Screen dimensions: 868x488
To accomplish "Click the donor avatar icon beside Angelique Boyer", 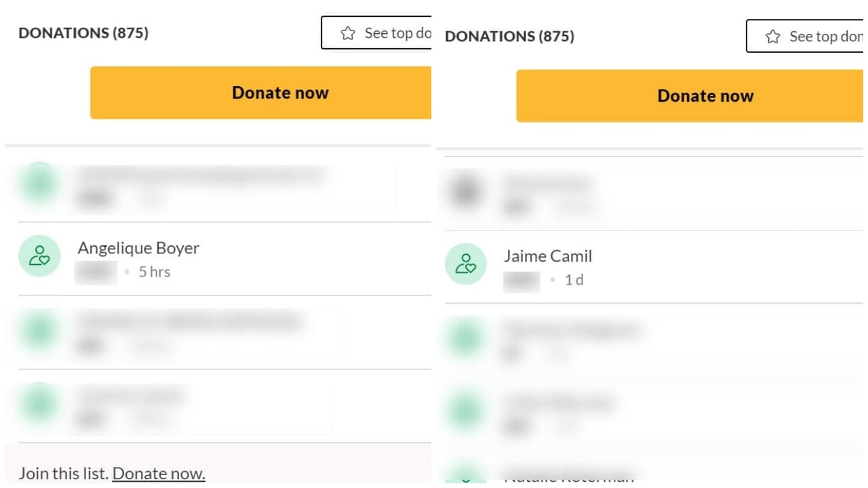I will click(x=39, y=256).
